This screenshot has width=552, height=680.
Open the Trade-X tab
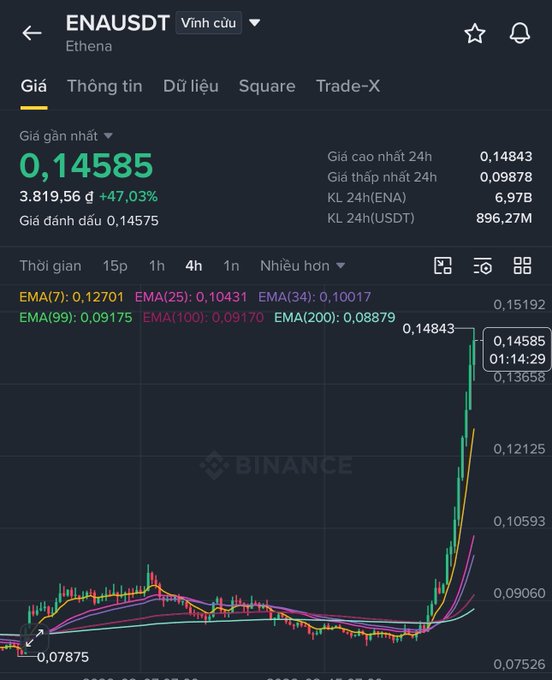click(348, 86)
